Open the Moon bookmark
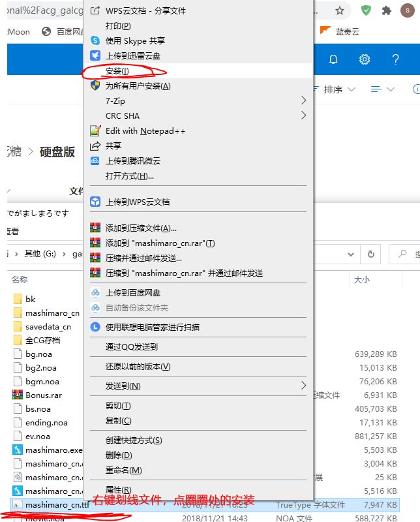The height and width of the screenshot is (522, 420). pos(18,31)
